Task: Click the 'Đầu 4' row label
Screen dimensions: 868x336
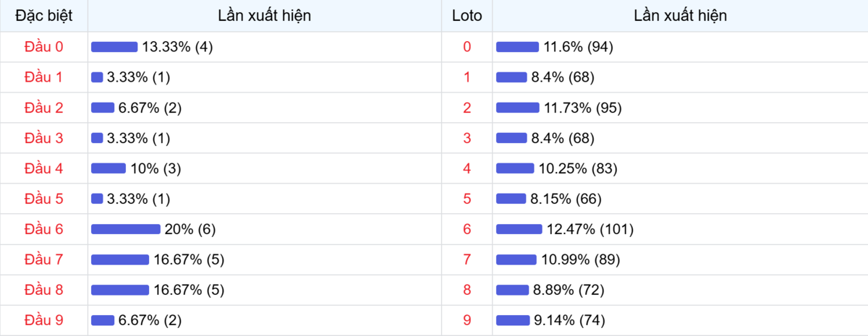Action: click(x=43, y=168)
